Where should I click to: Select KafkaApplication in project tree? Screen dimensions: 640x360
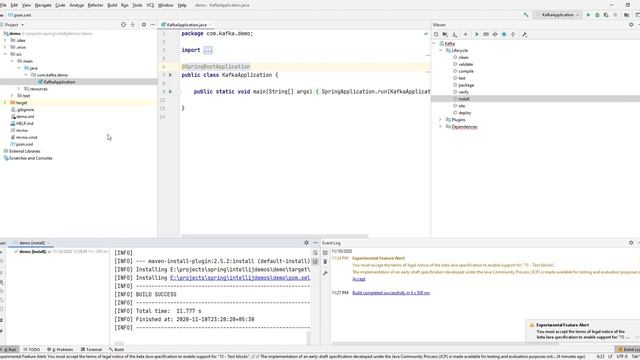[59, 82]
